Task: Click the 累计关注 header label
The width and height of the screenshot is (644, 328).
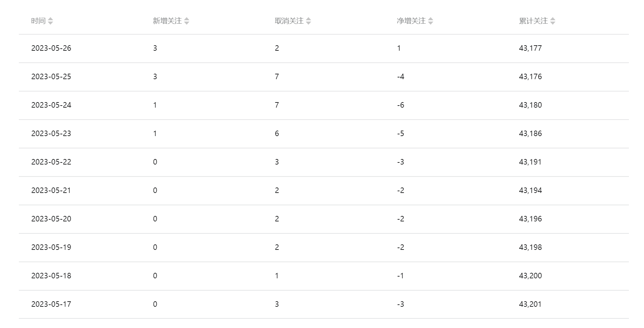Action: (x=534, y=21)
